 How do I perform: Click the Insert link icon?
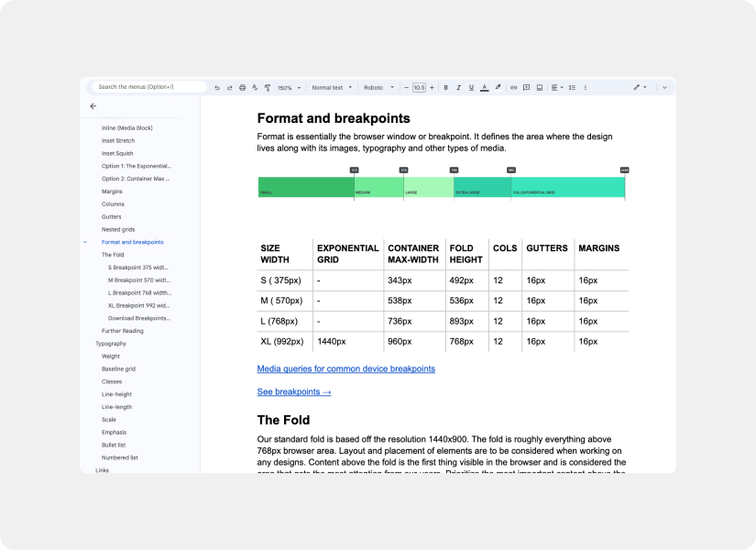click(x=512, y=87)
